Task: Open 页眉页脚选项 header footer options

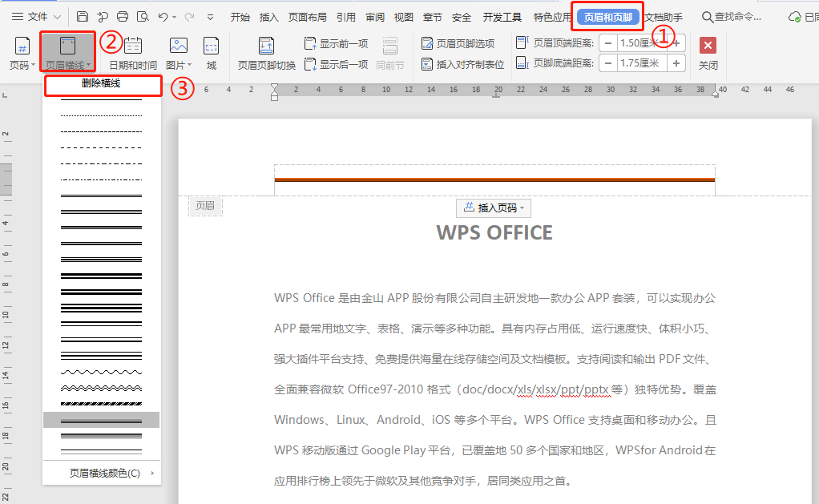Action: click(458, 44)
